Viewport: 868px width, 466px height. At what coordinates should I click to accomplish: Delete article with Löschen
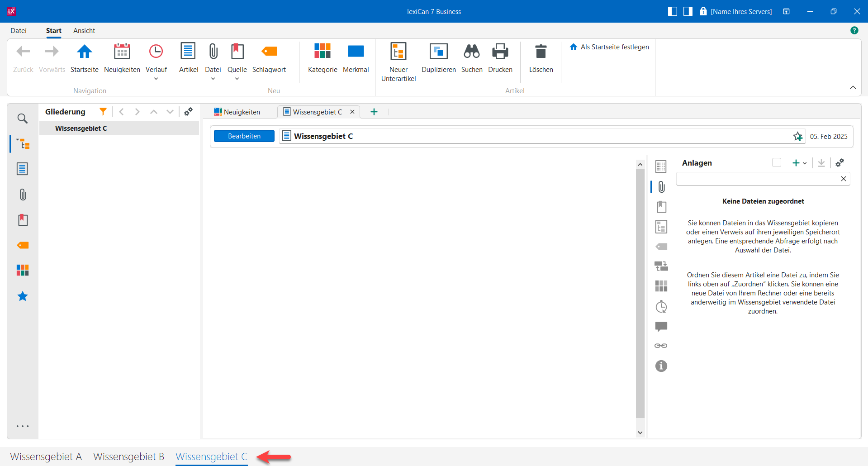tap(541, 52)
